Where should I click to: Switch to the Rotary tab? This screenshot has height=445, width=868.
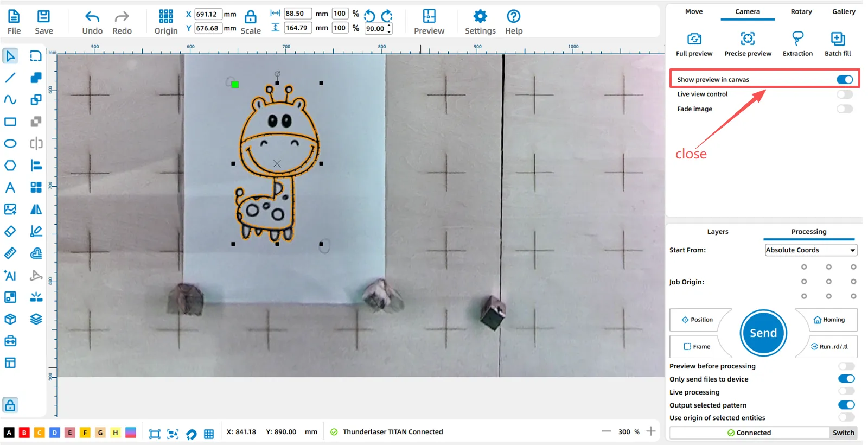[801, 11]
